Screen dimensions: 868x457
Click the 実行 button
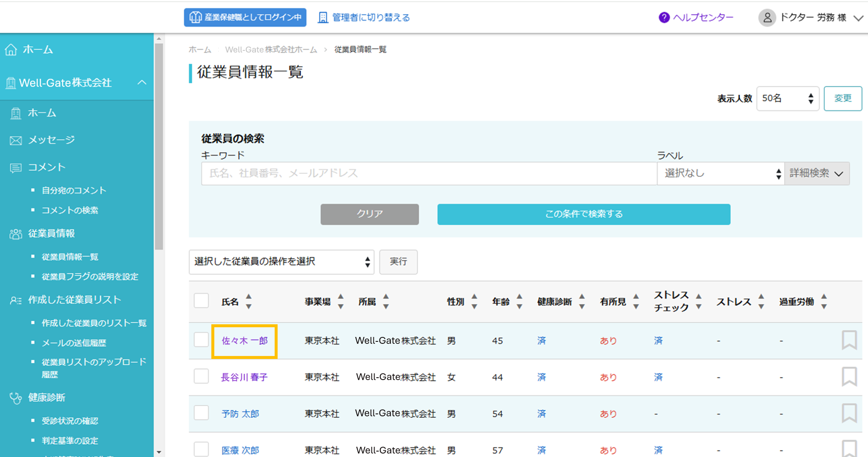(x=399, y=262)
